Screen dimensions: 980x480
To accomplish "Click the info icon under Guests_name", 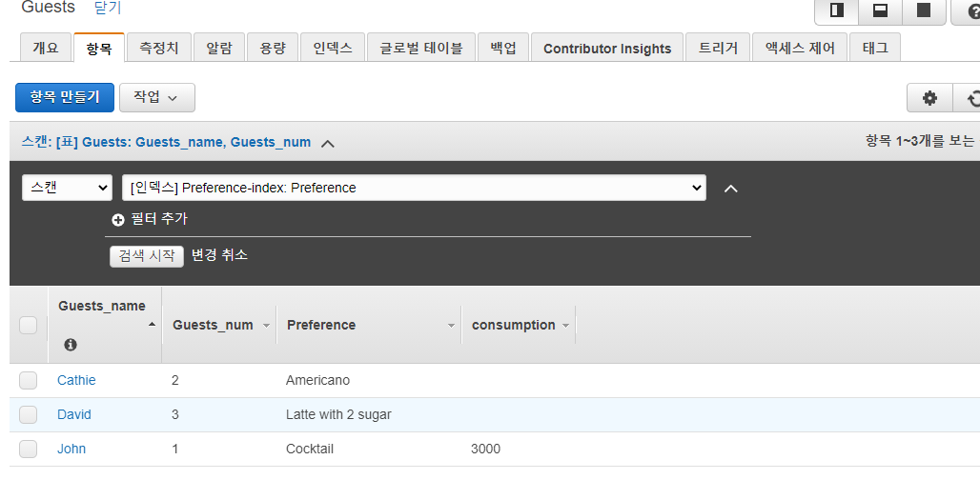I will point(71,345).
